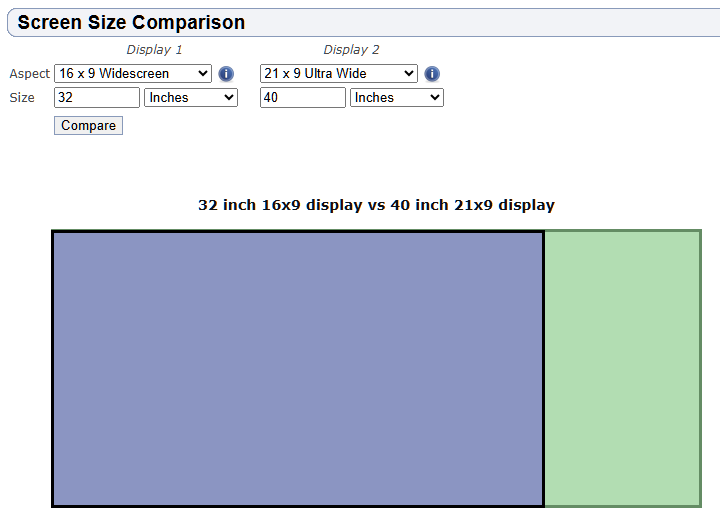Click the 32 inch vs 40 inch caption
This screenshot has width=720, height=519.
click(376, 205)
